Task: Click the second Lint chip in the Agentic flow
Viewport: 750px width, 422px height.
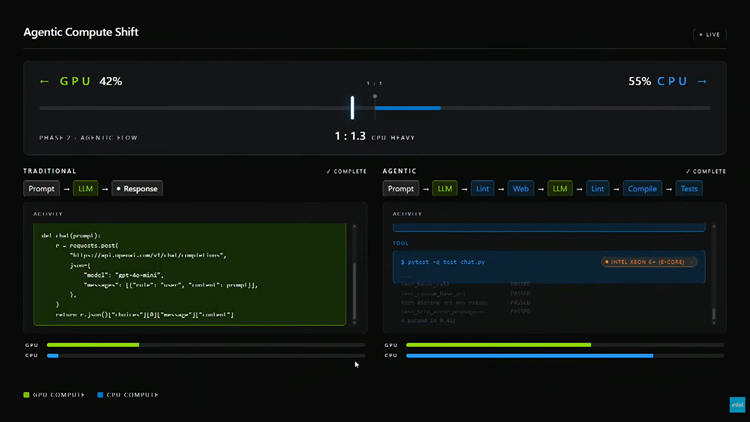Action: [597, 189]
